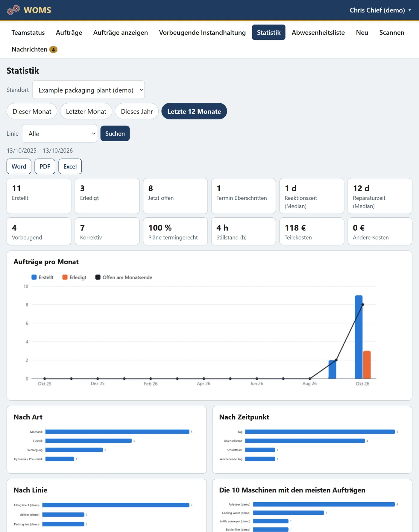Export statistics as PDF
The height and width of the screenshot is (532, 419).
pos(45,166)
